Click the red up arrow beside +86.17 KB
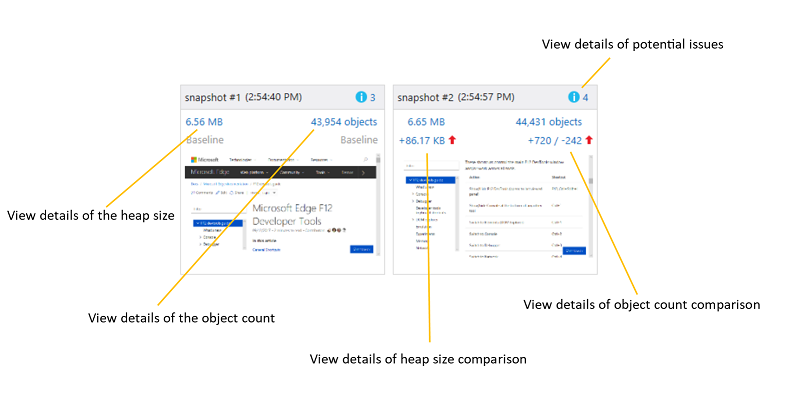The image size is (805, 399). point(452,140)
